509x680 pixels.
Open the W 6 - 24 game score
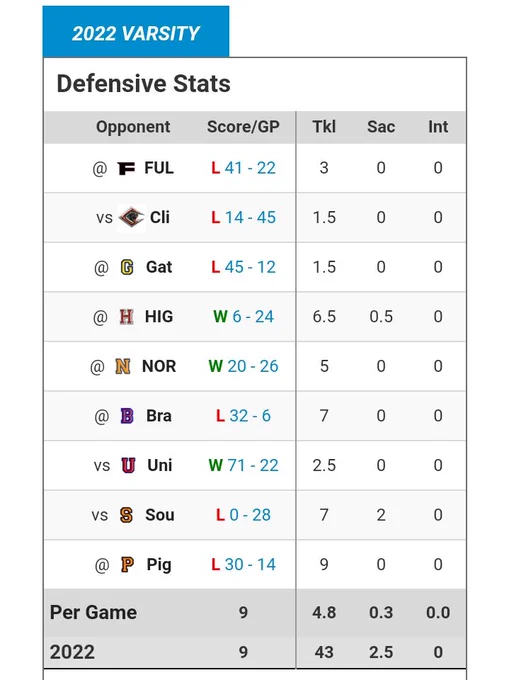tap(243, 317)
